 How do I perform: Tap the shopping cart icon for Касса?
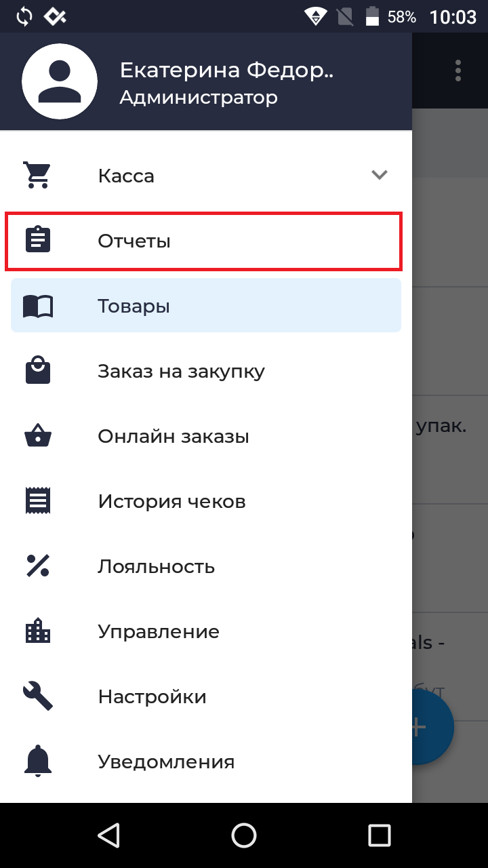[37, 176]
